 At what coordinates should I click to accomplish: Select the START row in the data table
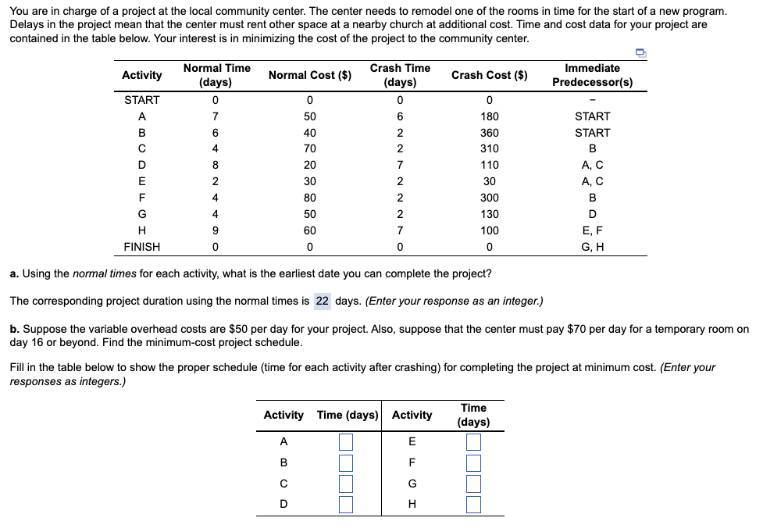[x=141, y=100]
